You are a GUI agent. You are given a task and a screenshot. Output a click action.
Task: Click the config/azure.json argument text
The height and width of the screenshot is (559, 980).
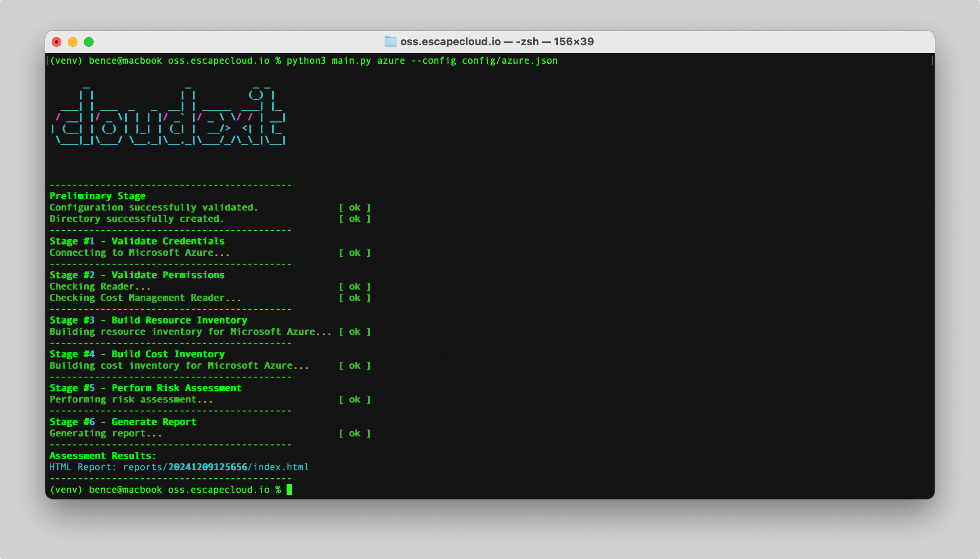(509, 61)
